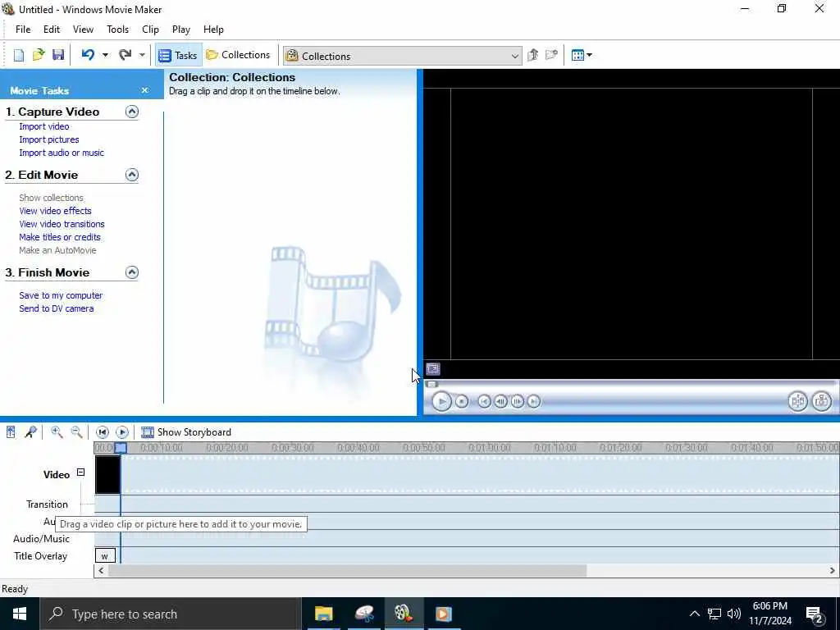
Task: Undo the last action
Action: [x=89, y=55]
